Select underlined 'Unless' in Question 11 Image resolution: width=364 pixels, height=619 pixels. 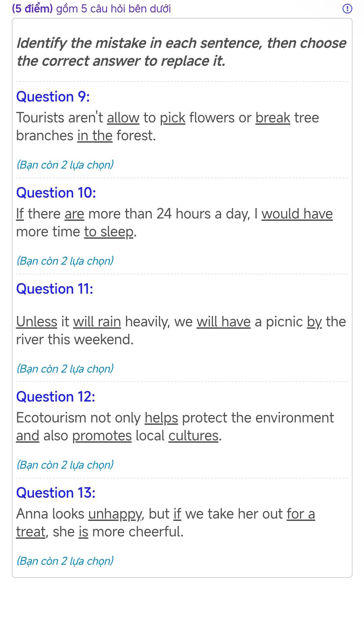coord(37,322)
